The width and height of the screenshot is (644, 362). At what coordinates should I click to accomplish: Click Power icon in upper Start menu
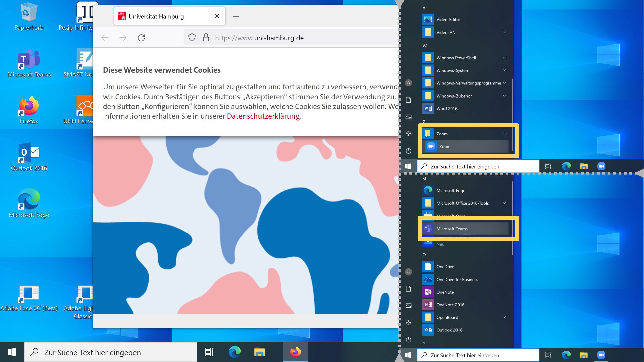(x=408, y=151)
